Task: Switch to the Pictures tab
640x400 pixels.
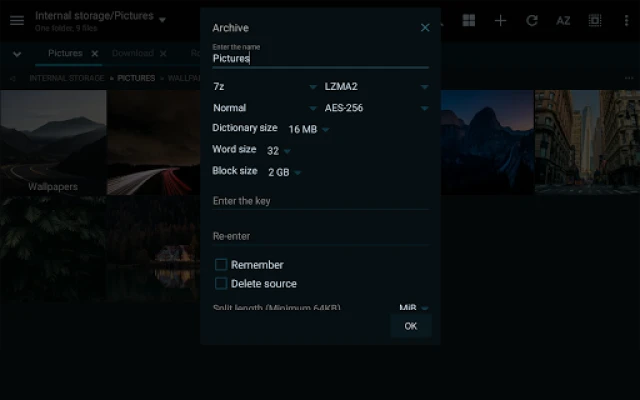Action: [x=65, y=53]
